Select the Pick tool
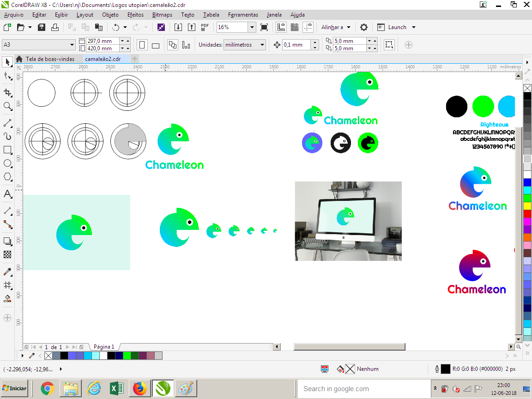The height and width of the screenshot is (399, 532). 7,62
